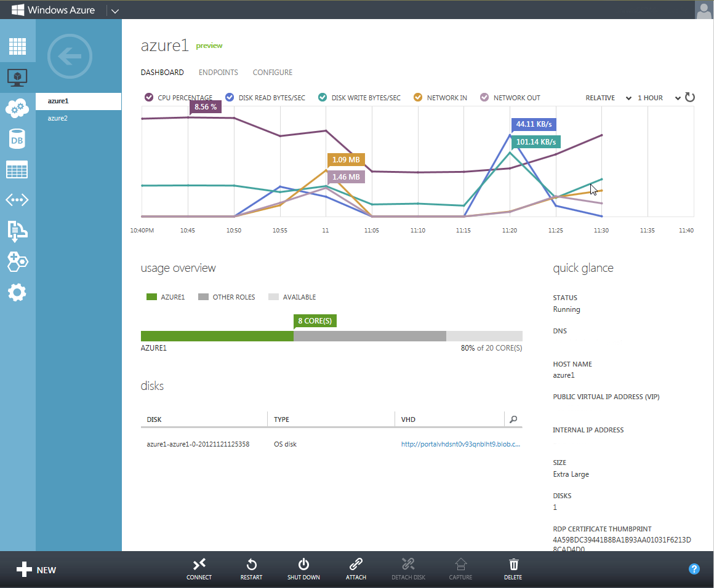Click the Extra Large size value
The height and width of the screenshot is (588, 714).
(571, 474)
